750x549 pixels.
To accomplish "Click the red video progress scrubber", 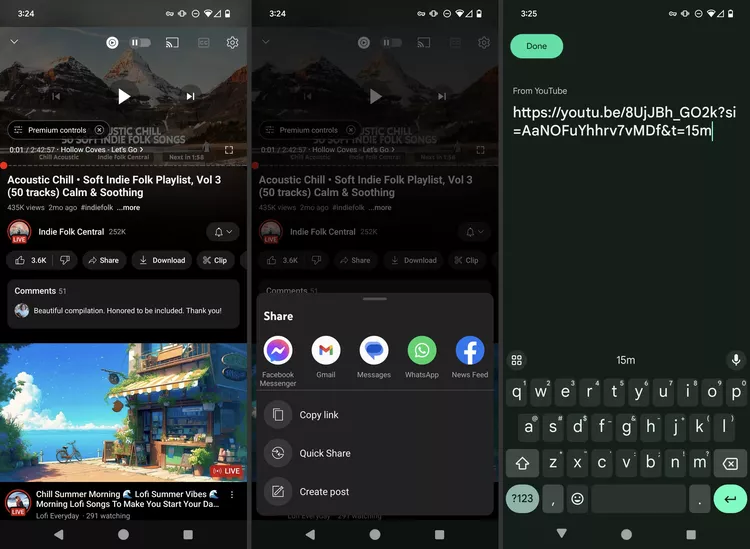I will (x=4, y=165).
